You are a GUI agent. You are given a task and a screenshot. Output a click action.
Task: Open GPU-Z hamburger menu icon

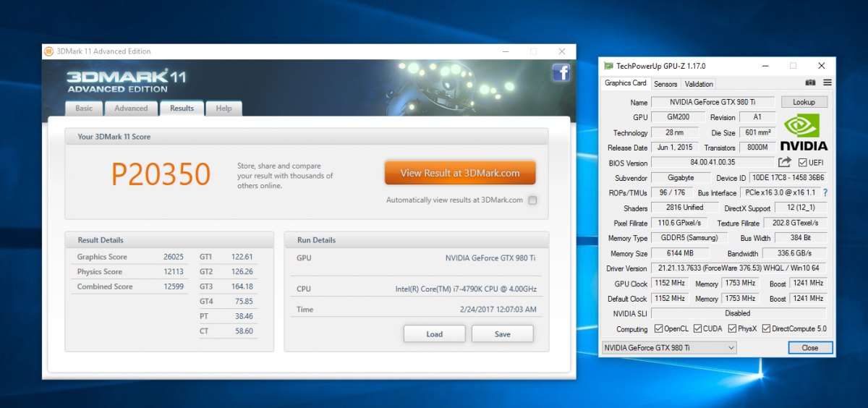[x=827, y=83]
